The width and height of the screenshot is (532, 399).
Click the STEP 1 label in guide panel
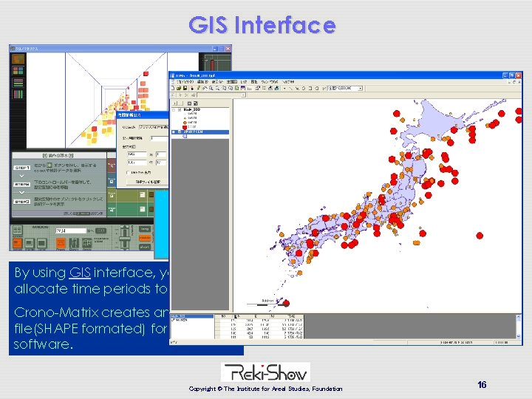click(x=21, y=168)
